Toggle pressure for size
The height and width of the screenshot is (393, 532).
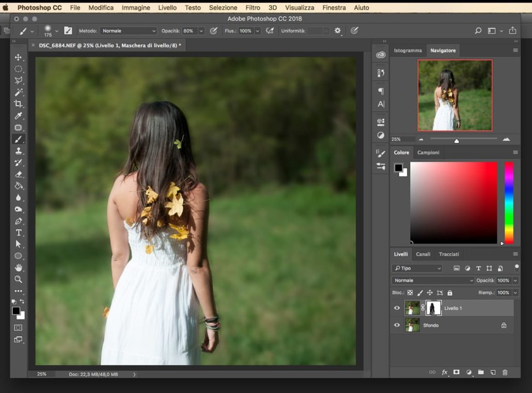coord(354,31)
